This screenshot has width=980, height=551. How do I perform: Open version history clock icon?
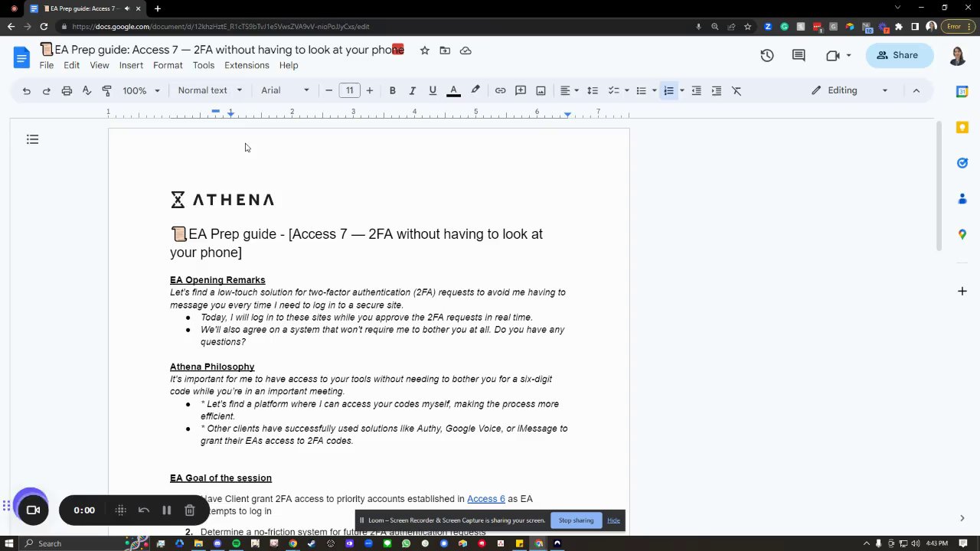coord(767,55)
